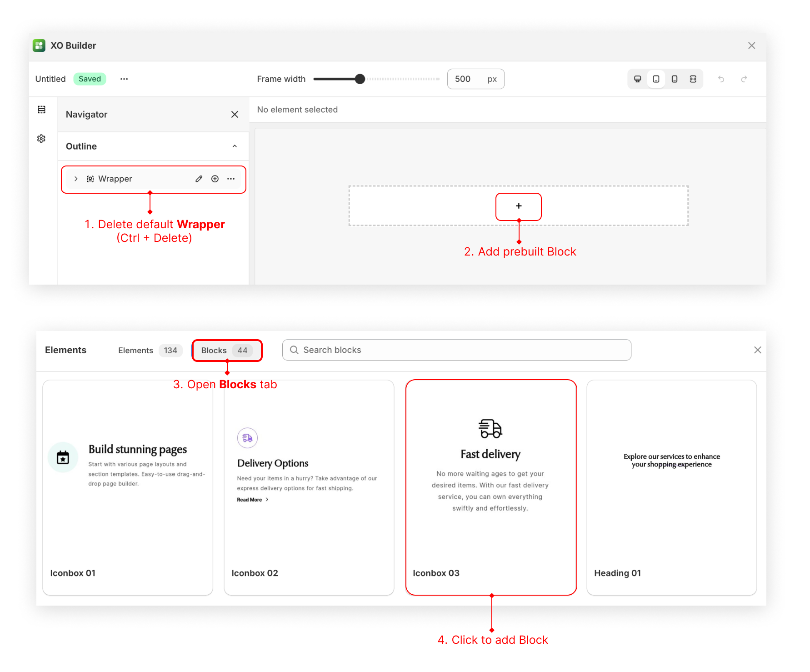This screenshot has width=810, height=672.
Task: Switch to desktop device preview
Action: pos(638,79)
